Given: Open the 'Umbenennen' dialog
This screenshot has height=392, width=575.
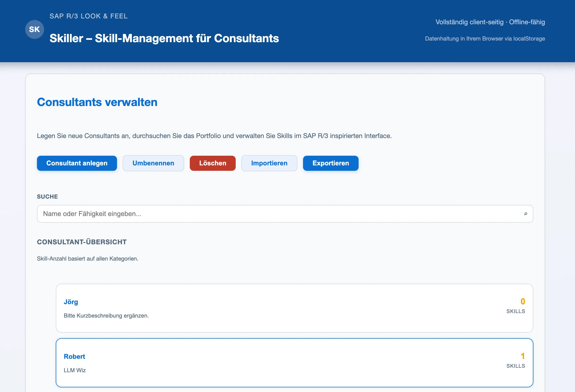Looking at the screenshot, I should coord(153,163).
